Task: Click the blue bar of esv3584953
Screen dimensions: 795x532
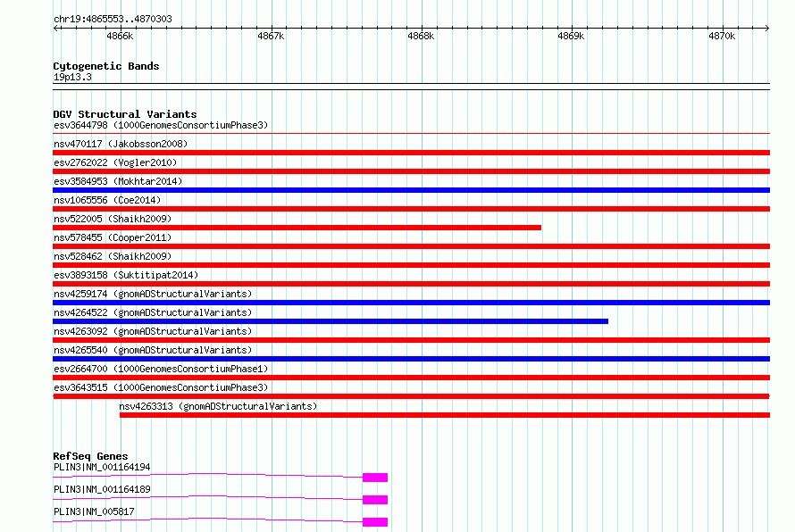Action: coord(411,190)
